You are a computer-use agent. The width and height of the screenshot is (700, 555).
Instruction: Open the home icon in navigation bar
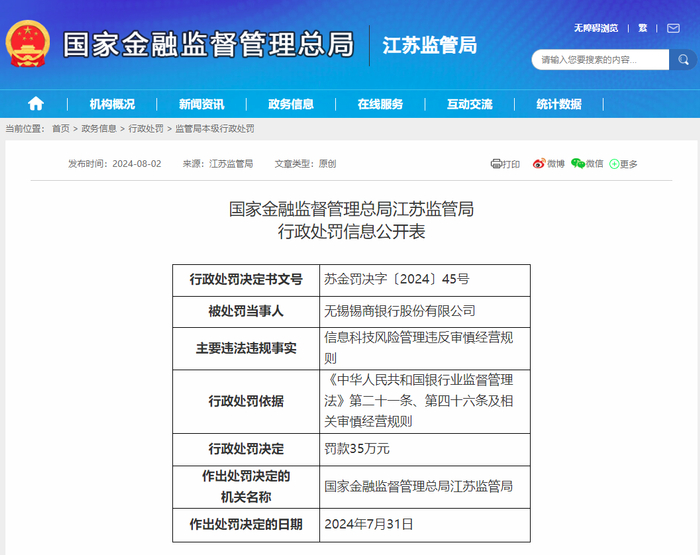tap(36, 104)
